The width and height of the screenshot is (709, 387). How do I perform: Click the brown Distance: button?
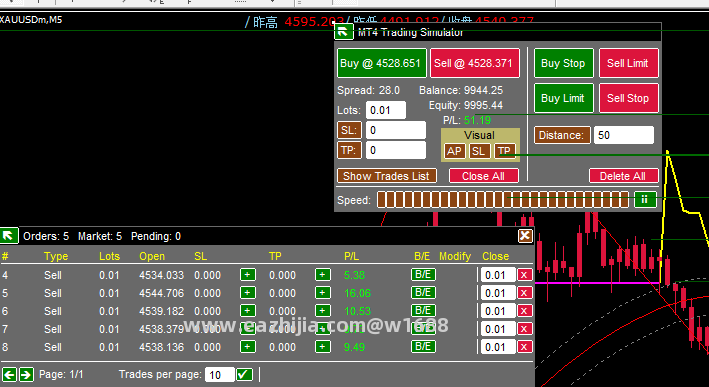click(x=562, y=135)
